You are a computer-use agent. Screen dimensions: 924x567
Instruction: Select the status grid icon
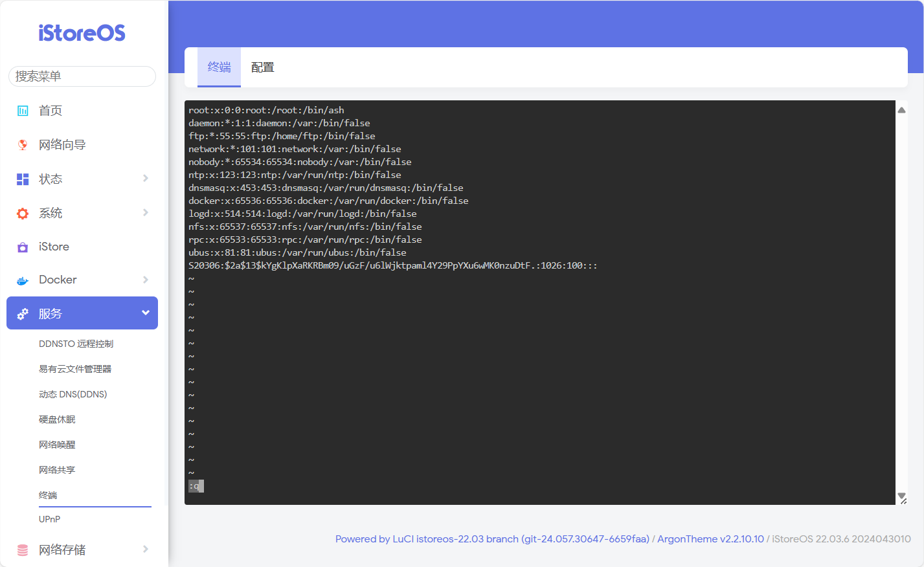(x=23, y=179)
